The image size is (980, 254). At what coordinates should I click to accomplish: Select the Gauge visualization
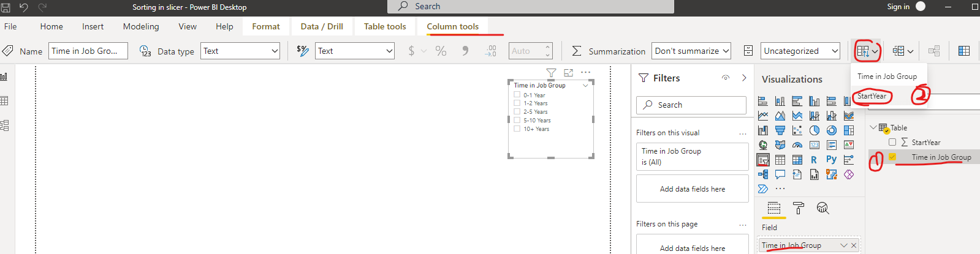(x=797, y=145)
